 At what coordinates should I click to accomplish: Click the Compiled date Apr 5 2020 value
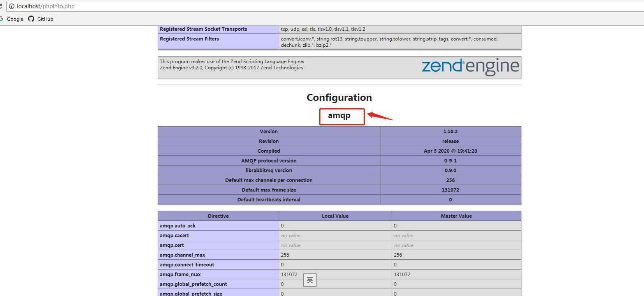(450, 151)
